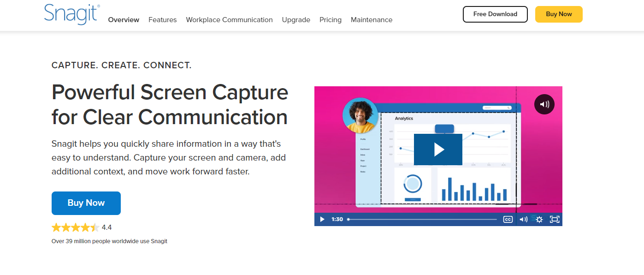Enter fullscreen video mode
The height and width of the screenshot is (275, 644).
(555, 219)
